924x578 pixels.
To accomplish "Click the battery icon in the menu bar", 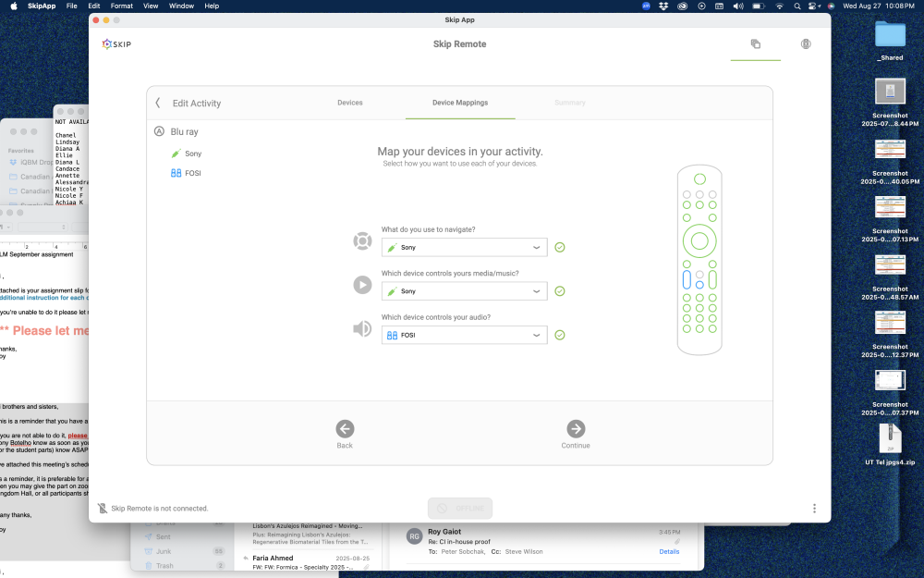I will (759, 6).
